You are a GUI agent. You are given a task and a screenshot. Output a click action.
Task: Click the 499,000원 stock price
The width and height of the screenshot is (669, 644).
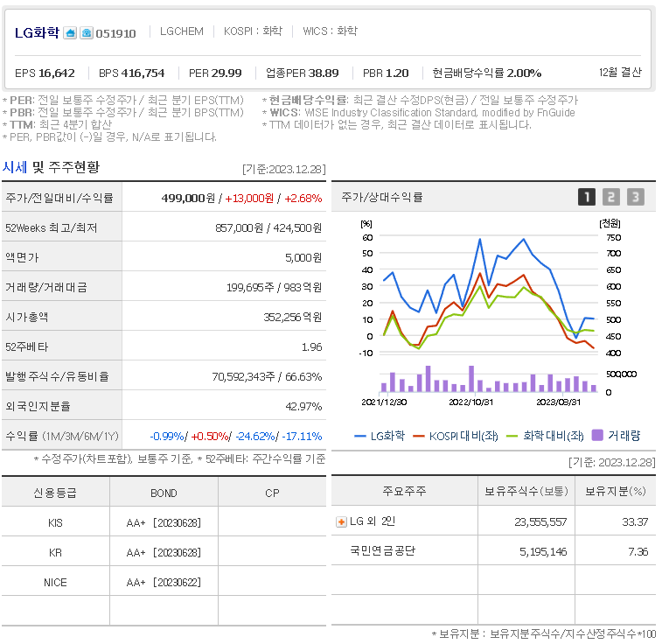pos(188,199)
